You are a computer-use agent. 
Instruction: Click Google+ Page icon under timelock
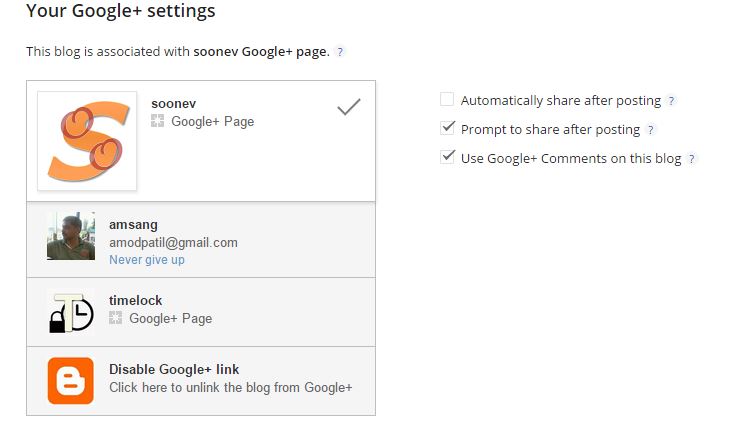(x=115, y=318)
